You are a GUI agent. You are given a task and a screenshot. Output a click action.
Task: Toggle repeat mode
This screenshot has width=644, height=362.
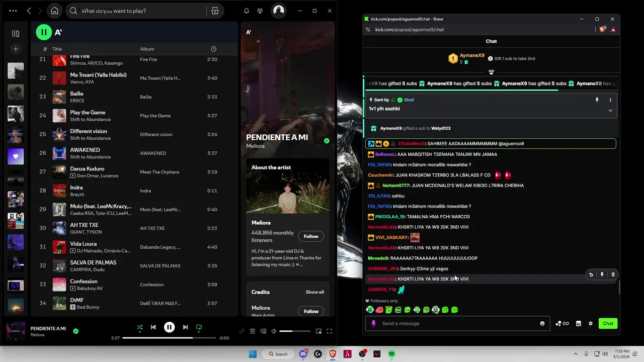[199, 327]
